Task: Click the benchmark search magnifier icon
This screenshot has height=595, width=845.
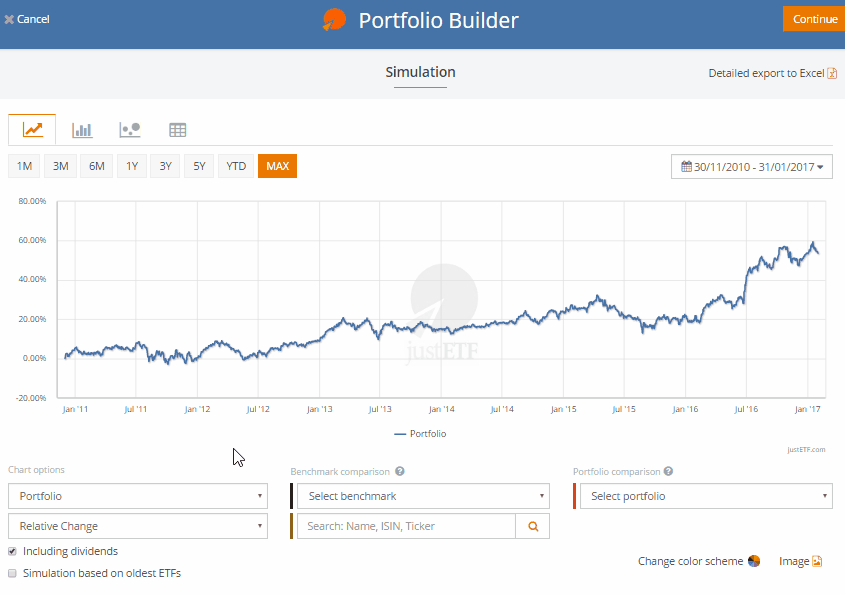Action: click(x=533, y=526)
